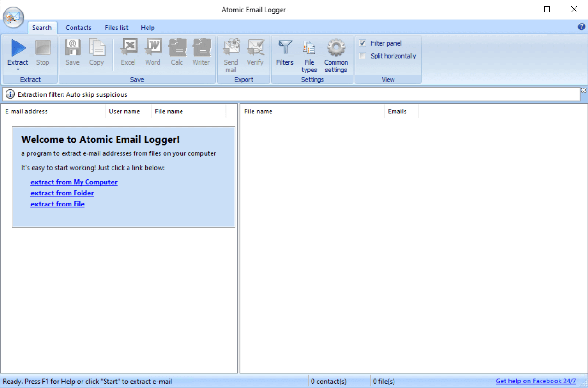The height and width of the screenshot is (388, 588).
Task: Click 'extract from My Computer' link
Action: coord(74,182)
